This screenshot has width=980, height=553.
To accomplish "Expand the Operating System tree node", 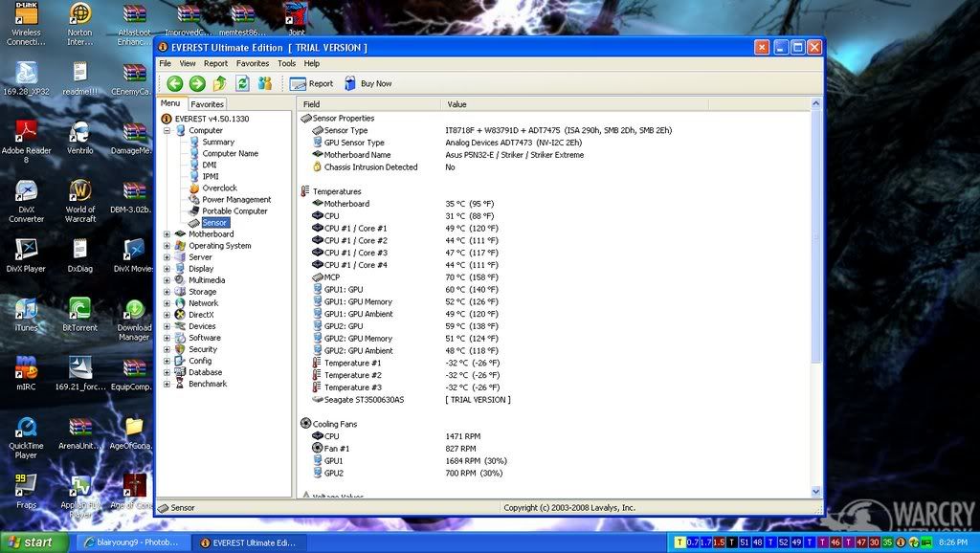I will (167, 246).
